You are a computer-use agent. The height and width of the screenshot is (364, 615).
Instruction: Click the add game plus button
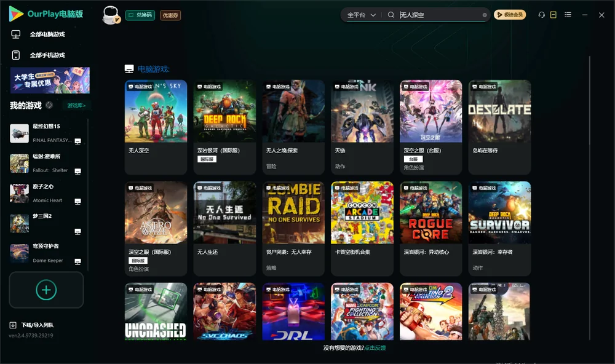[x=46, y=290]
